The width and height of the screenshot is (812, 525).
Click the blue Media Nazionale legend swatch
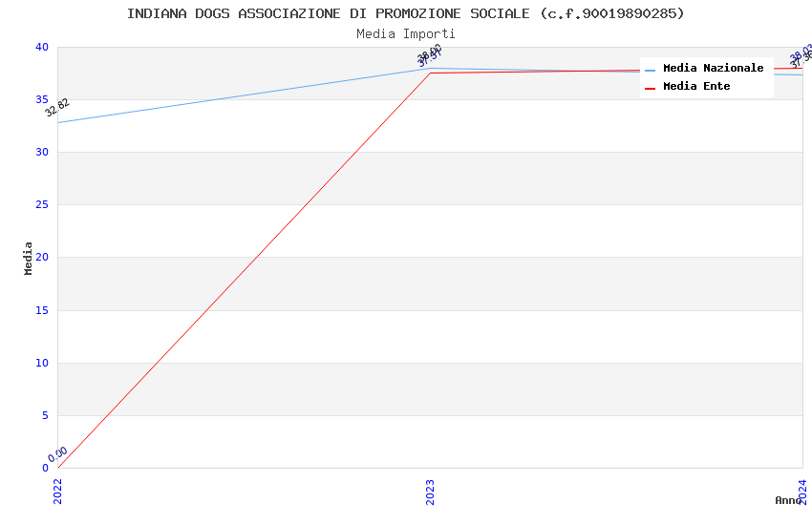[650, 71]
